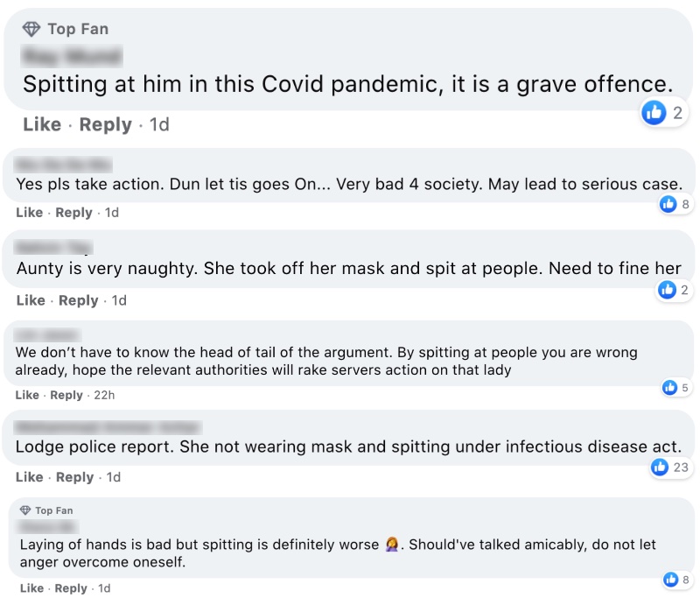
Task: Click the 1d timestamp under the 'Lodge police report' comment
Action: point(113,477)
